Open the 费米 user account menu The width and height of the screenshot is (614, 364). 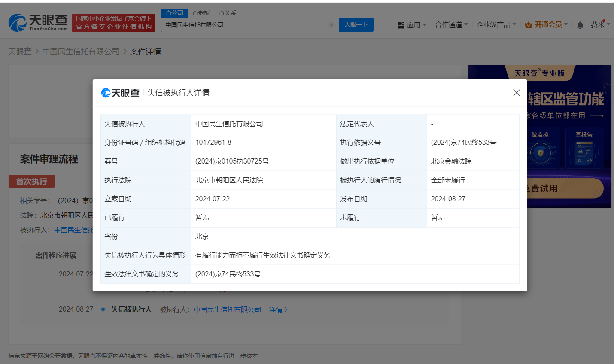tap(600, 25)
